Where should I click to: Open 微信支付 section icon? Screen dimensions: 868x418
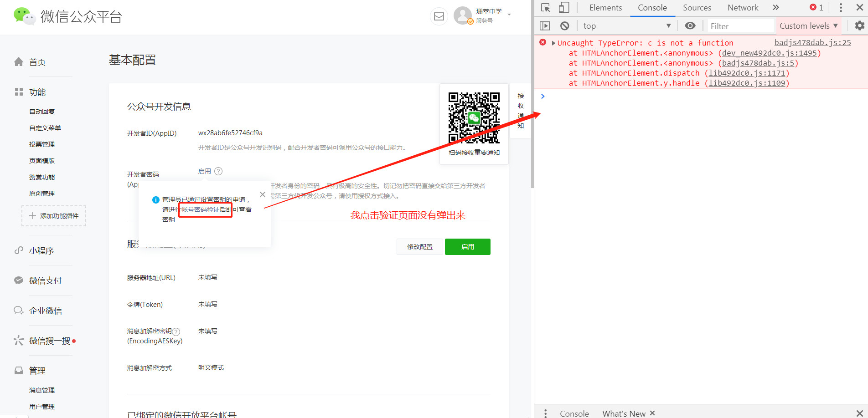[19, 280]
